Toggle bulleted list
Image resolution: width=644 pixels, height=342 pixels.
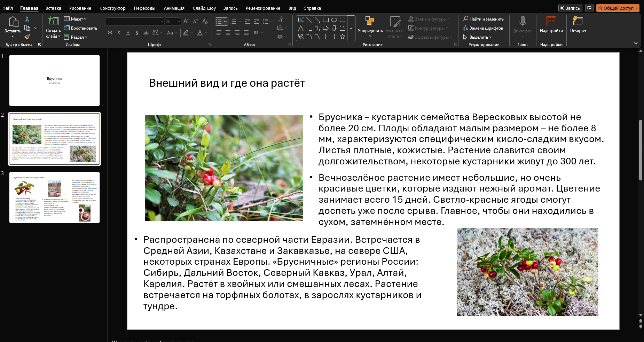[219, 22]
